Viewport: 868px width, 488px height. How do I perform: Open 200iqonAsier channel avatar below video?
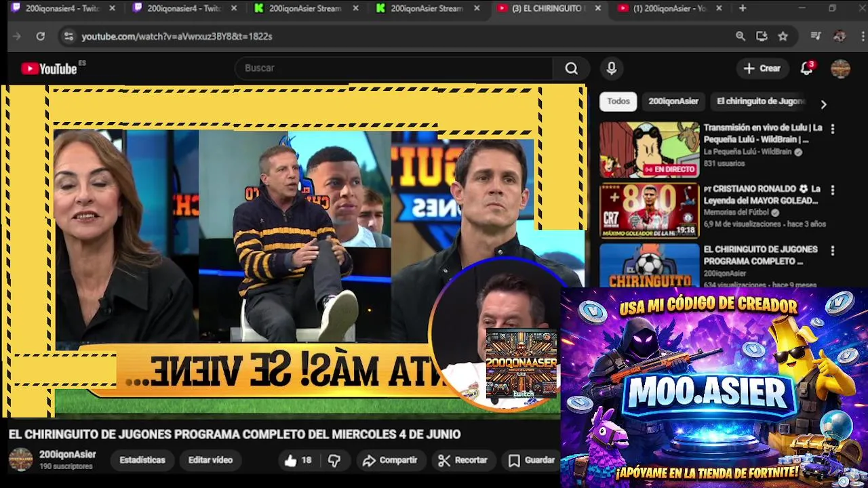tap(20, 460)
